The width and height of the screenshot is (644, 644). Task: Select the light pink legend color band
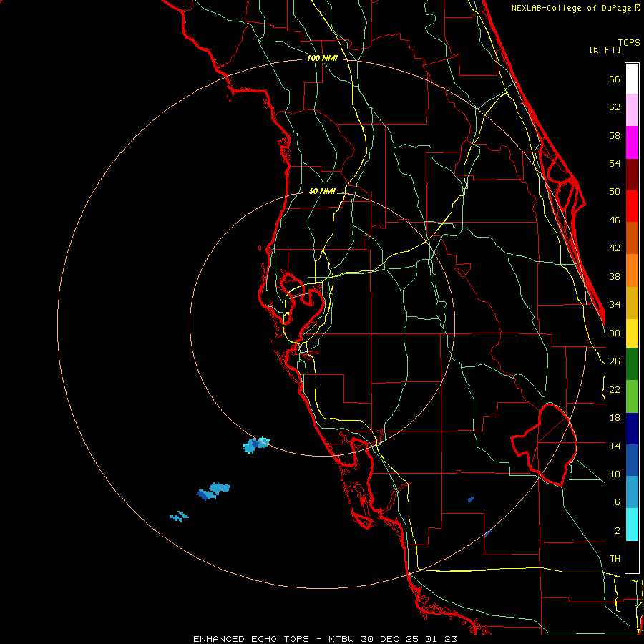coord(632,109)
